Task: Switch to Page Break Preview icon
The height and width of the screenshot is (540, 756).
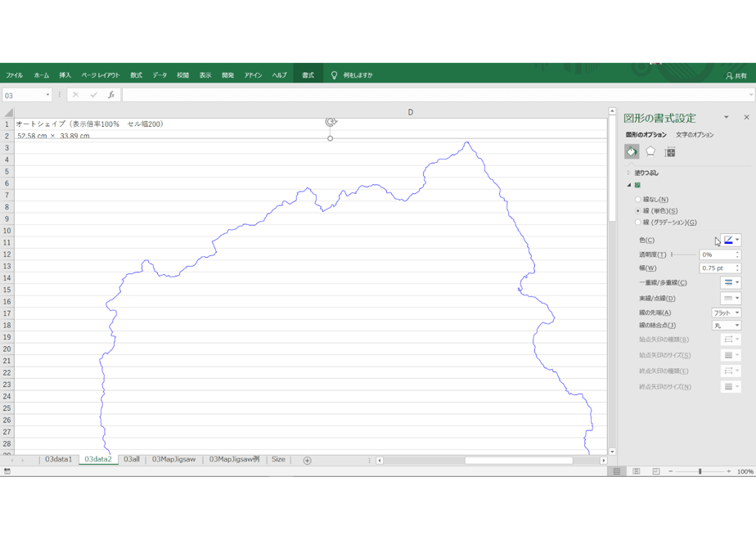Action: click(x=655, y=471)
